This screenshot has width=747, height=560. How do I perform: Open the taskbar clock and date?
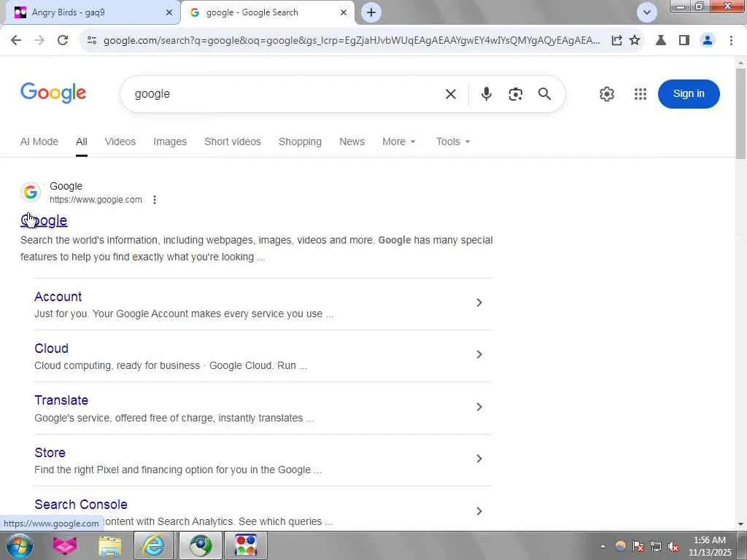coord(710,546)
